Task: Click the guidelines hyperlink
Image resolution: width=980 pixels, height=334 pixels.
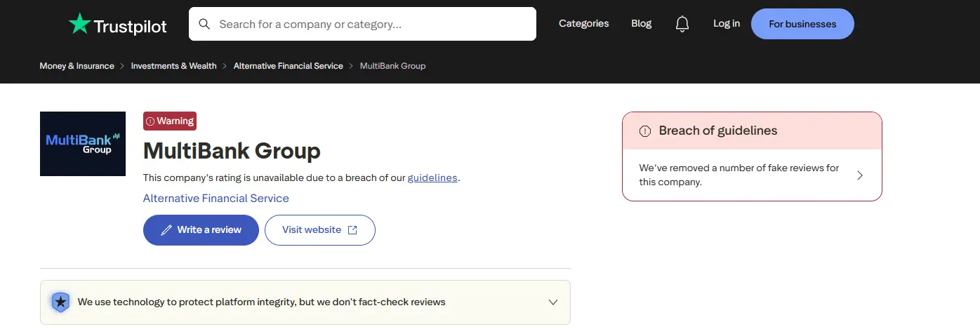Action: tap(432, 178)
